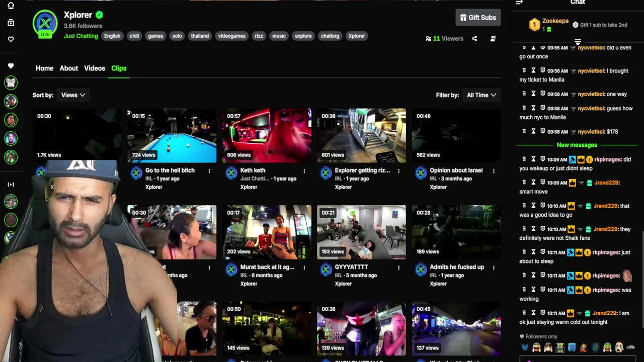
Task: Collapse chat with the arrow icon
Action: (519, 3)
